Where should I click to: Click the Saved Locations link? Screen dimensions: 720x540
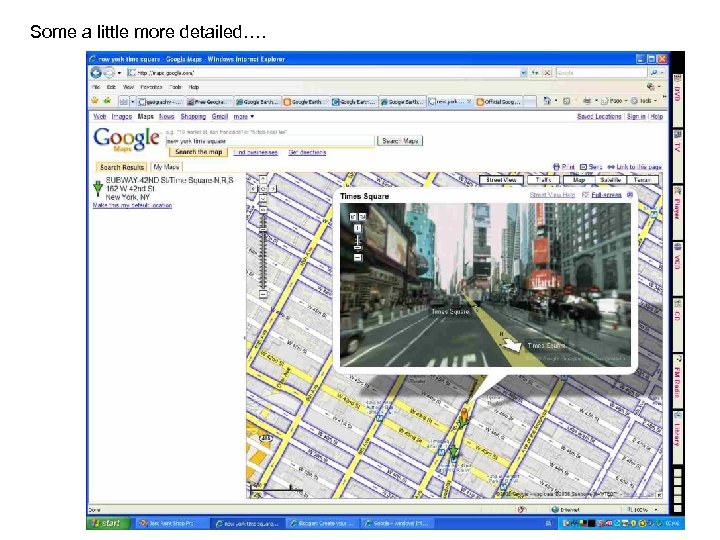(599, 117)
